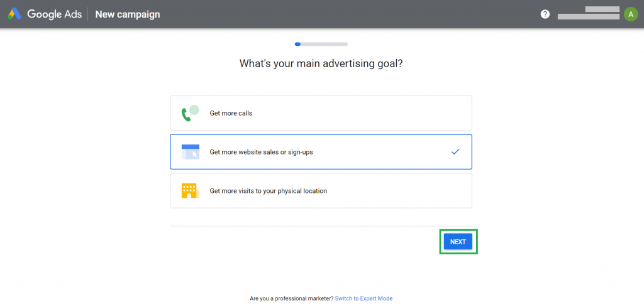Click the New campaign header title
This screenshot has height=304, width=644.
pyautogui.click(x=128, y=14)
